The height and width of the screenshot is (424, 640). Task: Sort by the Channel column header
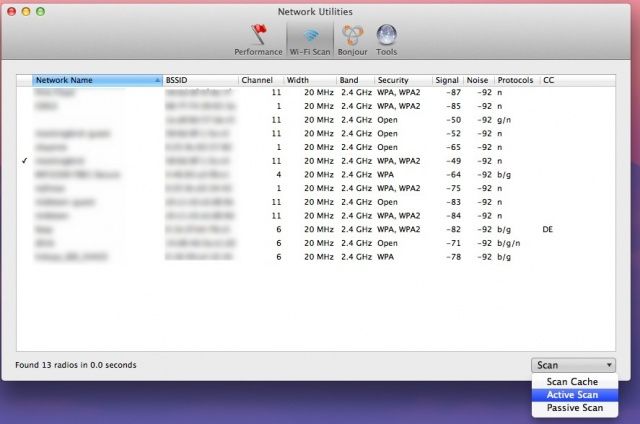pos(260,79)
